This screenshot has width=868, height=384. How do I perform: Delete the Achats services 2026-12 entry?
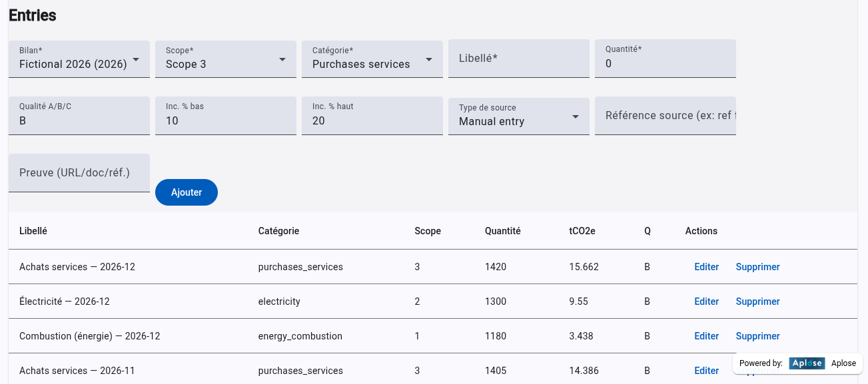click(x=757, y=267)
